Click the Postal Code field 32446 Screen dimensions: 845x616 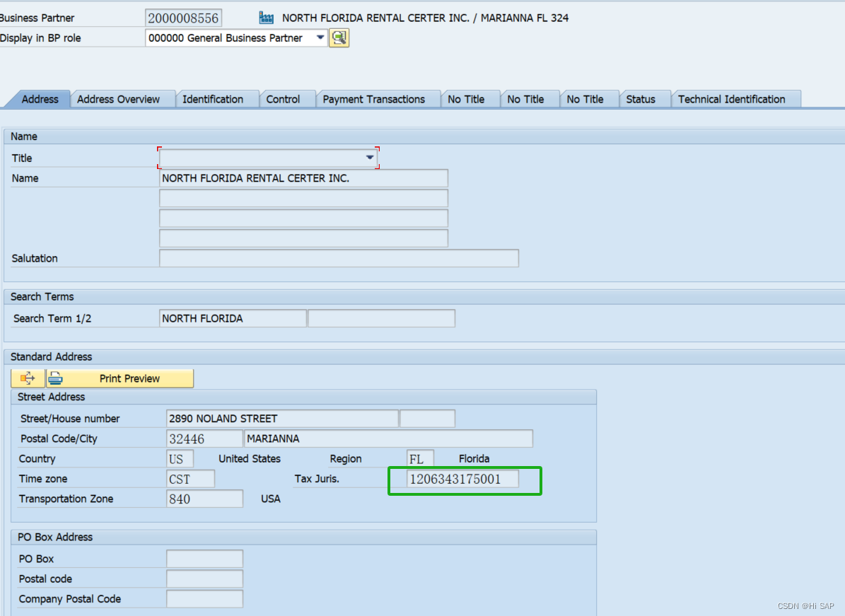pyautogui.click(x=204, y=438)
